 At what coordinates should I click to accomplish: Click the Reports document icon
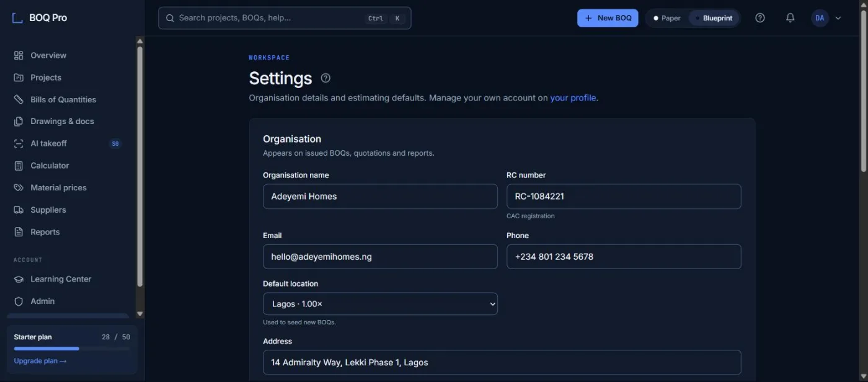[19, 232]
